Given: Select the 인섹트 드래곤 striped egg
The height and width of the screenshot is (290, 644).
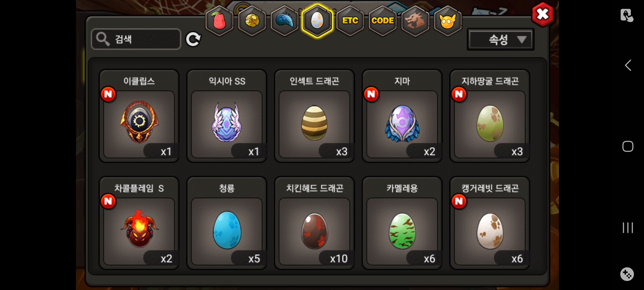Looking at the screenshot, I should [314, 116].
